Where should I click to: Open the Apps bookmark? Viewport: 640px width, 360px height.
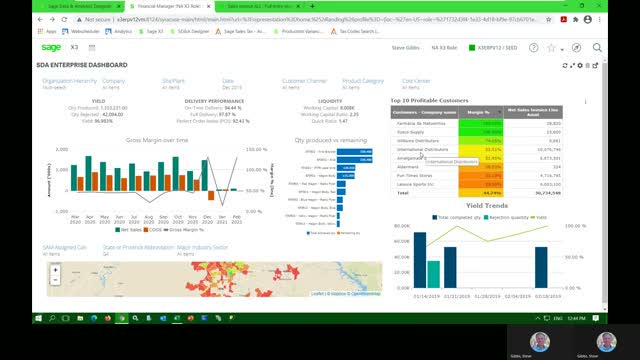coord(47,31)
